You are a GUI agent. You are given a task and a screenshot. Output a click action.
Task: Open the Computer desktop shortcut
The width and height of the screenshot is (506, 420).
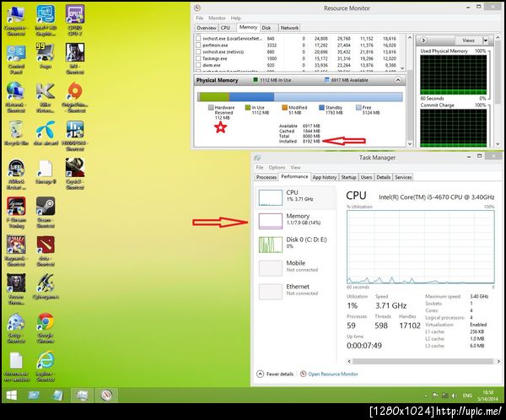tap(16, 20)
